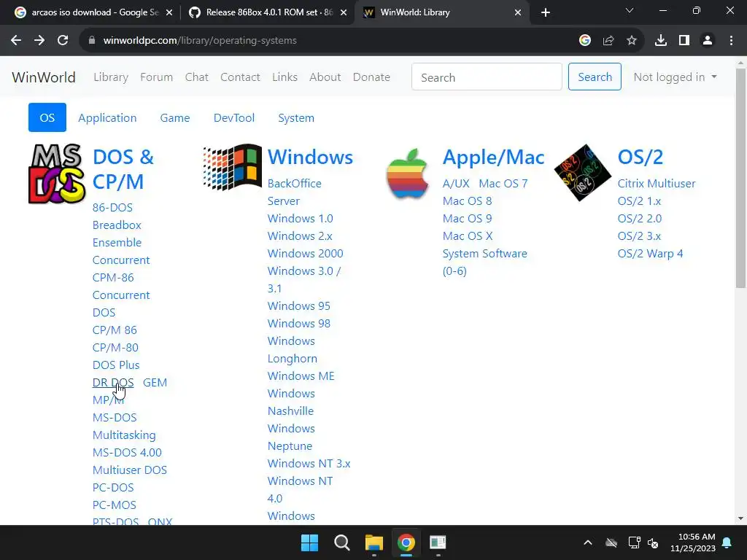Click the Chrome taskbar icon

tap(406, 542)
